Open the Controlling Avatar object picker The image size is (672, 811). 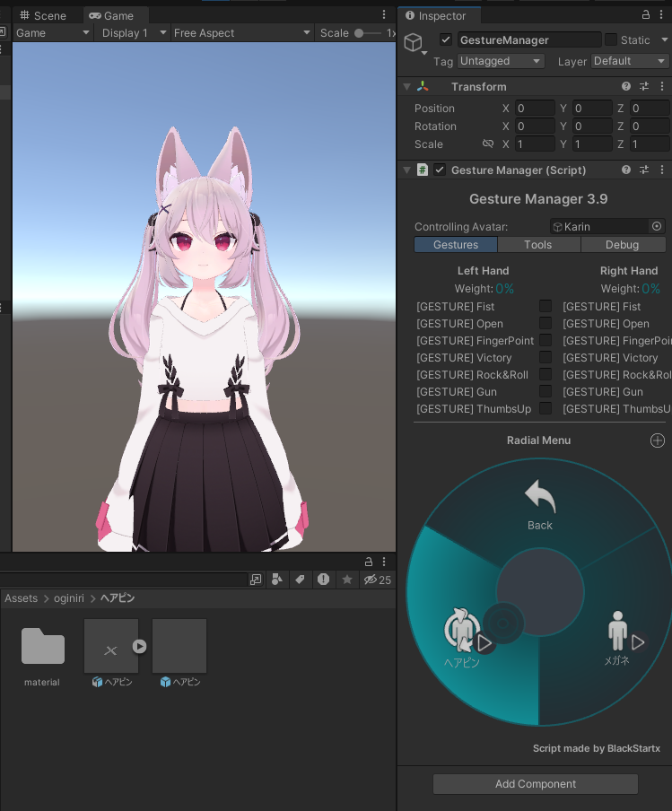pos(657,226)
